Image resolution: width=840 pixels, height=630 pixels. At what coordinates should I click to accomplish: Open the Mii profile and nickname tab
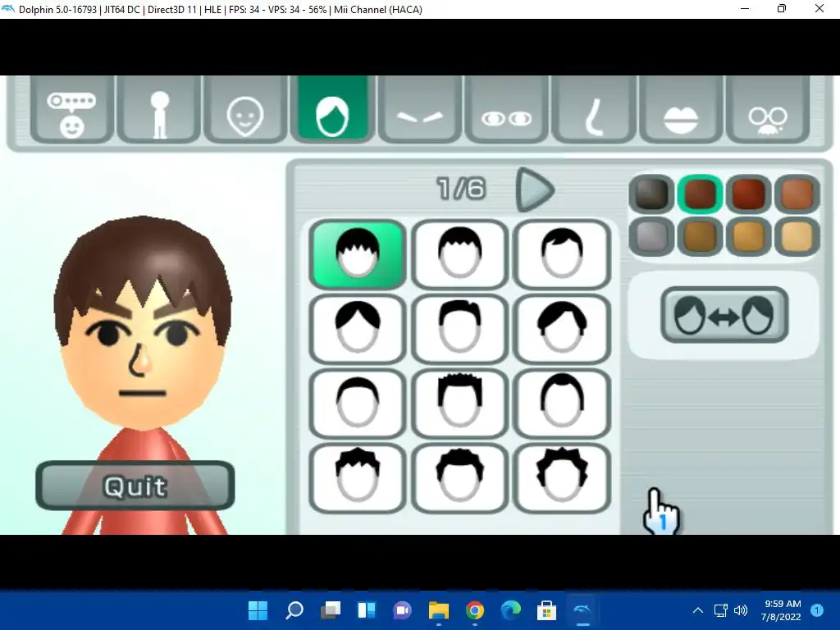coord(72,111)
